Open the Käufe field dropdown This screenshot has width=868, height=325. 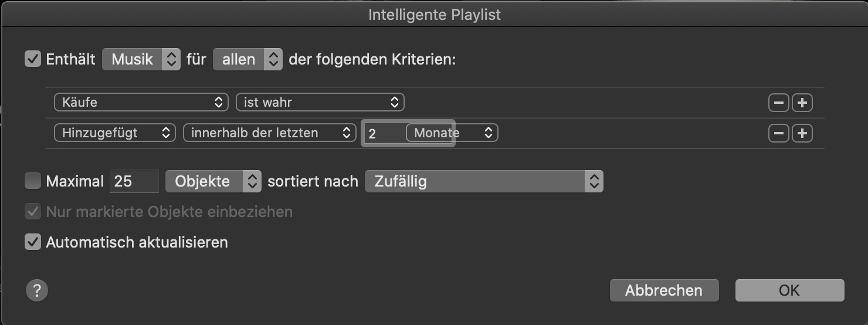click(x=141, y=103)
